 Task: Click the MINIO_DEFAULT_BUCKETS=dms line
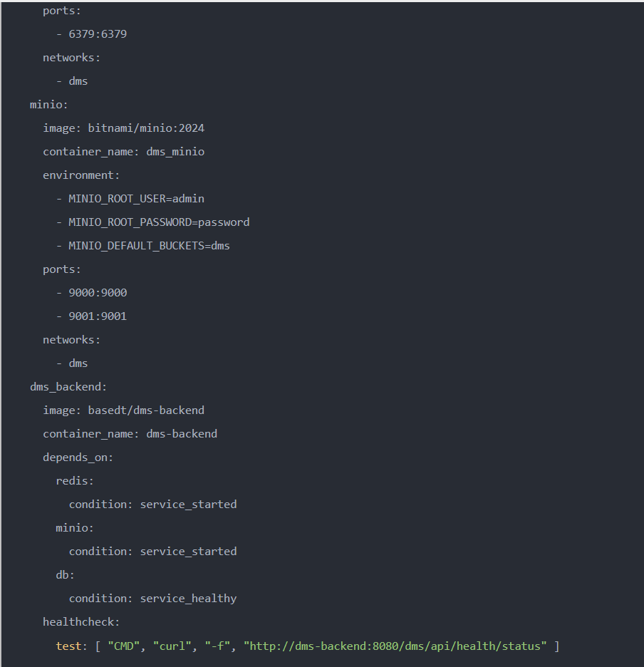[149, 246]
